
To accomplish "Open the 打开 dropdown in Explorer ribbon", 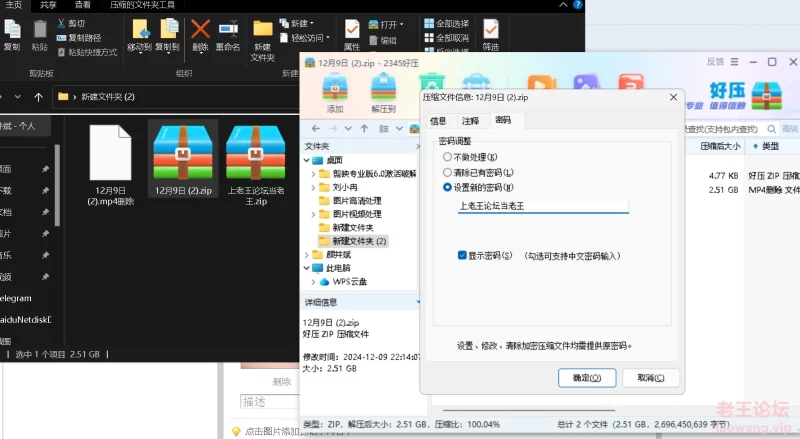I will click(386, 25).
